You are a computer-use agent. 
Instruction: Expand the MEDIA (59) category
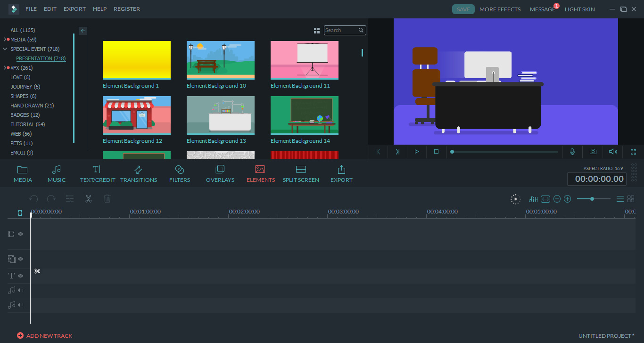coord(5,40)
